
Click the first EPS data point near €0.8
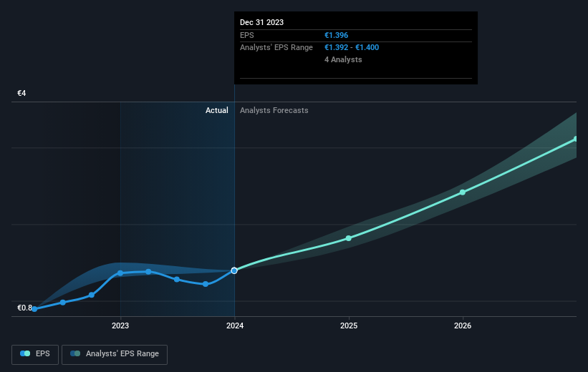tap(34, 309)
